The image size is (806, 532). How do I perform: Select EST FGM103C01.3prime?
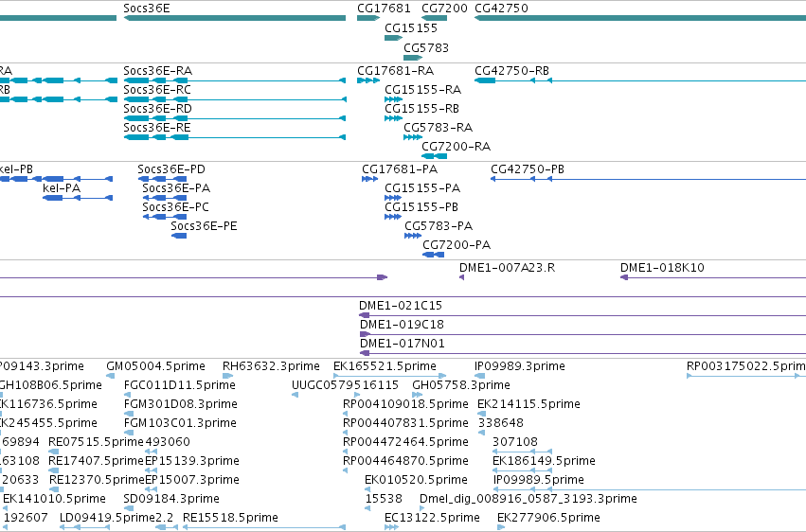coord(180,423)
